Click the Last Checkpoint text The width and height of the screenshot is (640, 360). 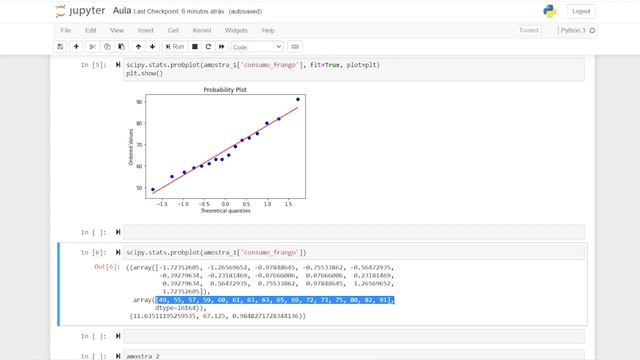(179, 11)
